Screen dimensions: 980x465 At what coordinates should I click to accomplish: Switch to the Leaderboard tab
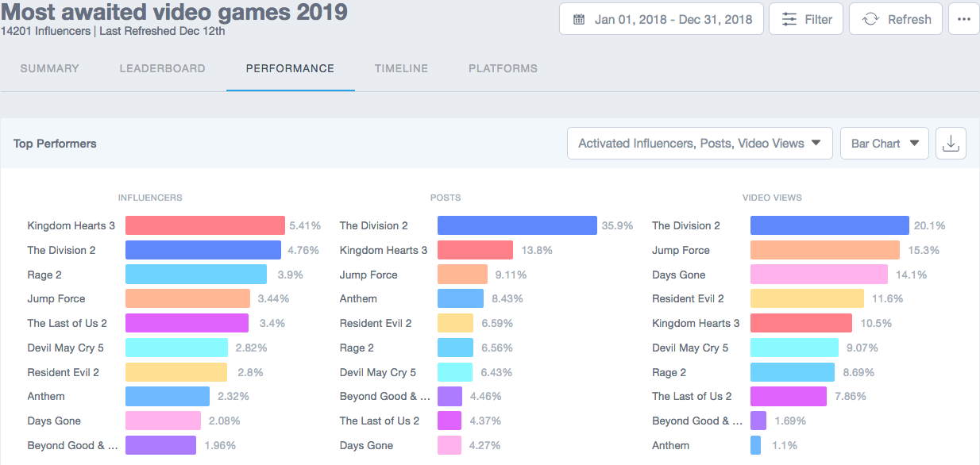click(x=162, y=68)
